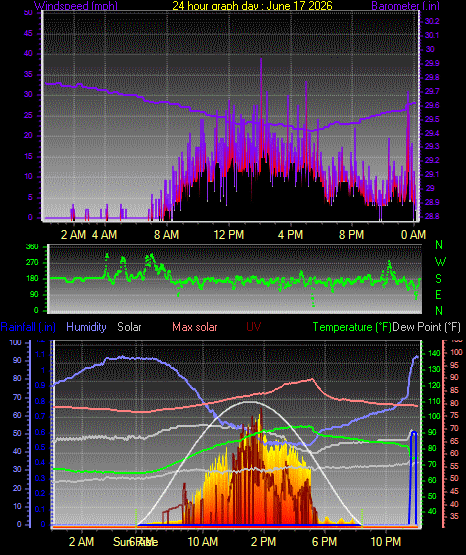The image size is (466, 555).
Task: Click the W wind direction label
Action: [x=440, y=262]
